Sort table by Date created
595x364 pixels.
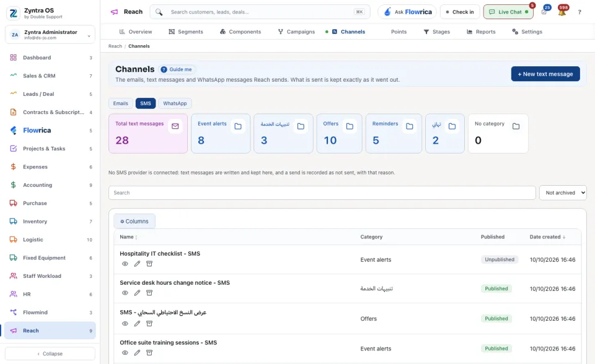tap(547, 237)
